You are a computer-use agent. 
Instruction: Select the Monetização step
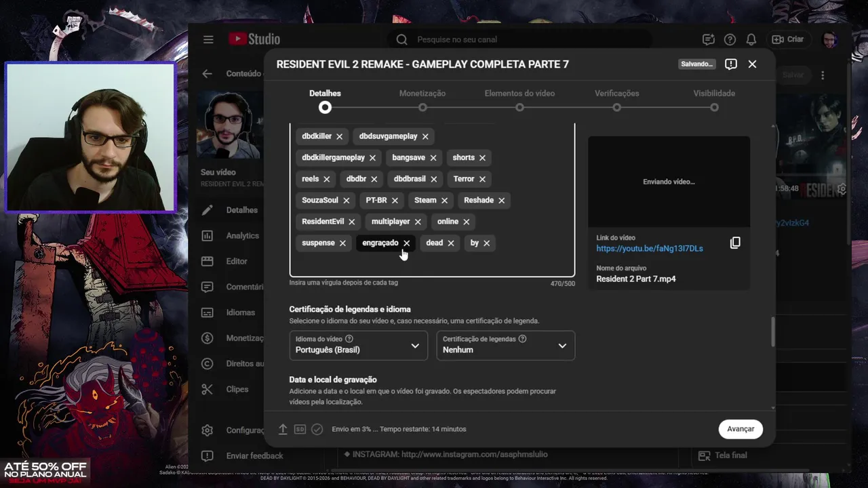[x=422, y=101]
